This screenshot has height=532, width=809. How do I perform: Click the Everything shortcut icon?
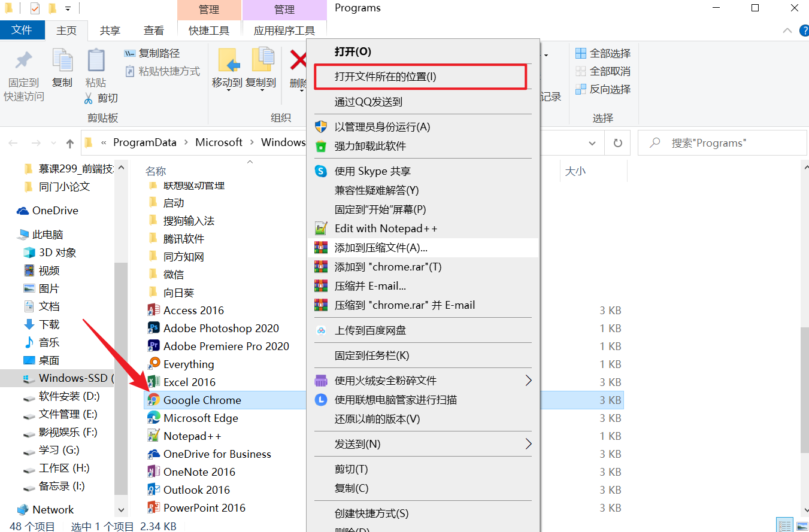154,364
